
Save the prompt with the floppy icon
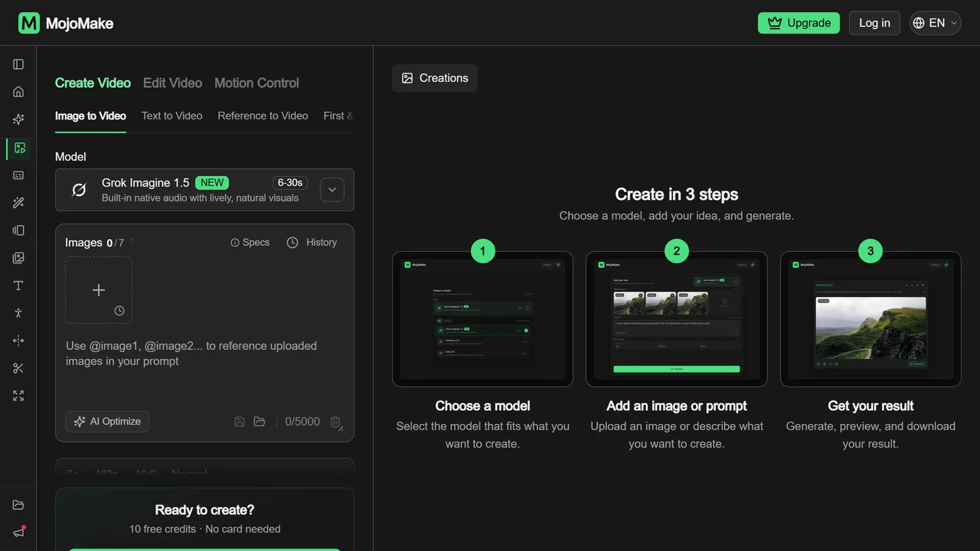click(x=240, y=422)
